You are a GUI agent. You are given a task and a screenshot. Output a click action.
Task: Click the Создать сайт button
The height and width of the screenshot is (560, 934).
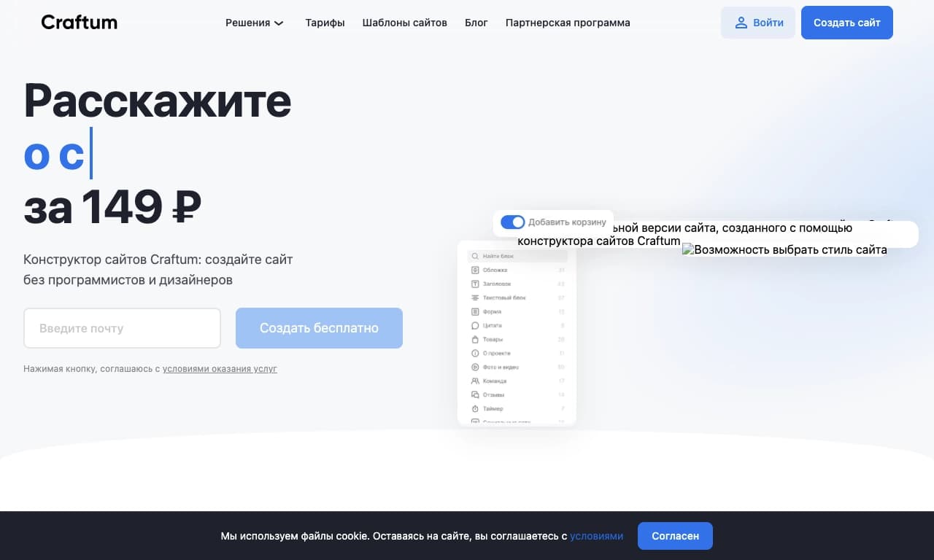point(847,23)
